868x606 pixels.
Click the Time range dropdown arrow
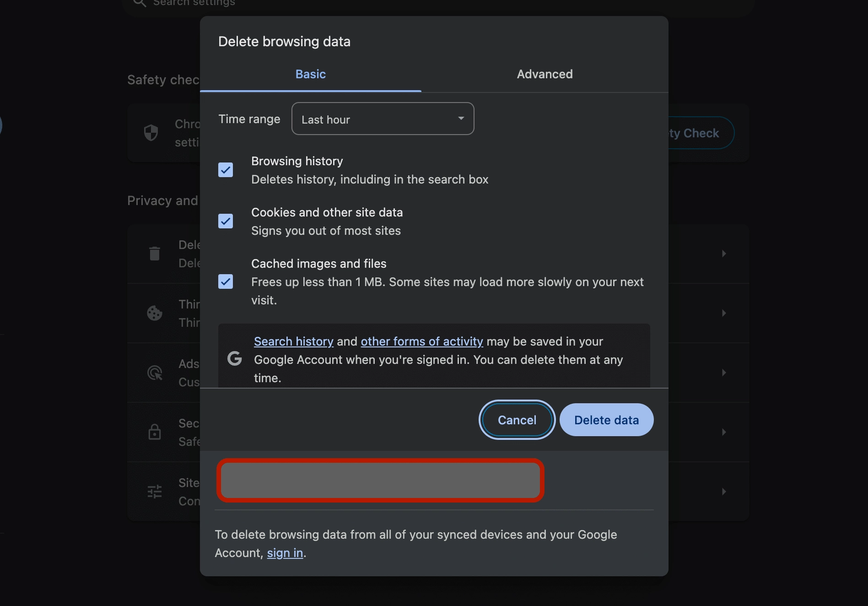461,119
